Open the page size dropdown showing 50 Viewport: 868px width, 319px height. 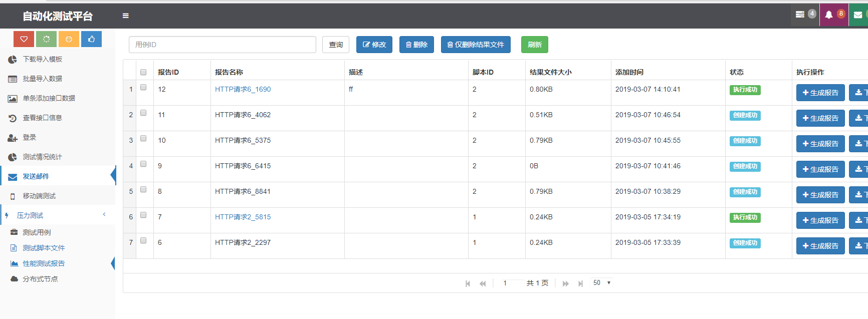tap(601, 283)
